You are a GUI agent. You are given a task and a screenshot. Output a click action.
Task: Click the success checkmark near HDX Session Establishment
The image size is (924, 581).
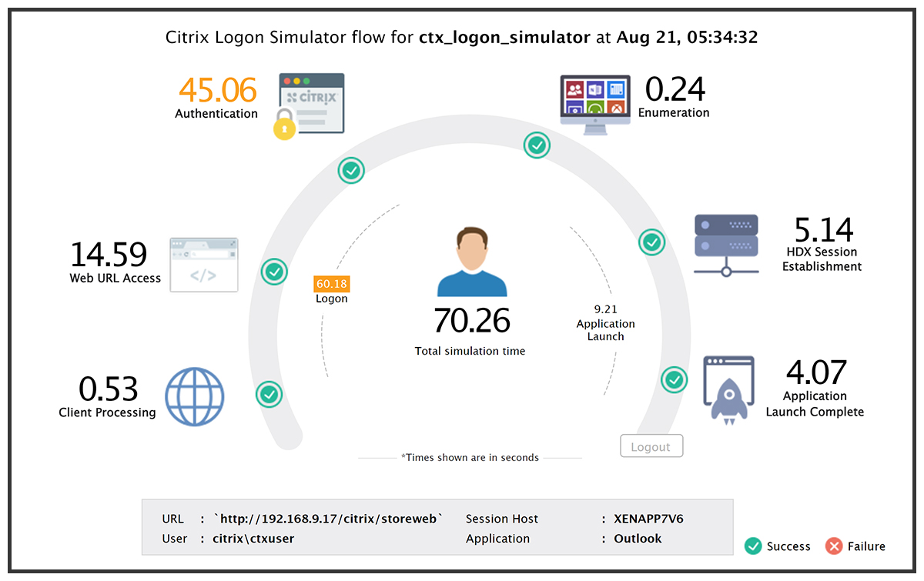coord(652,242)
